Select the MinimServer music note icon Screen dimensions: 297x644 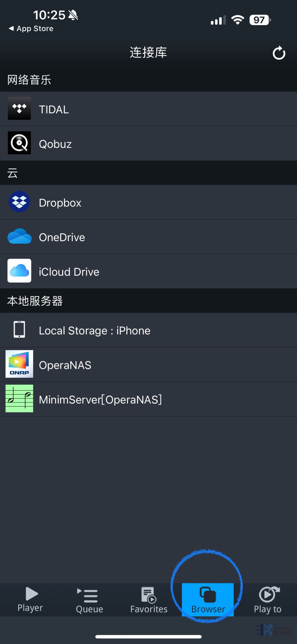coord(19,399)
